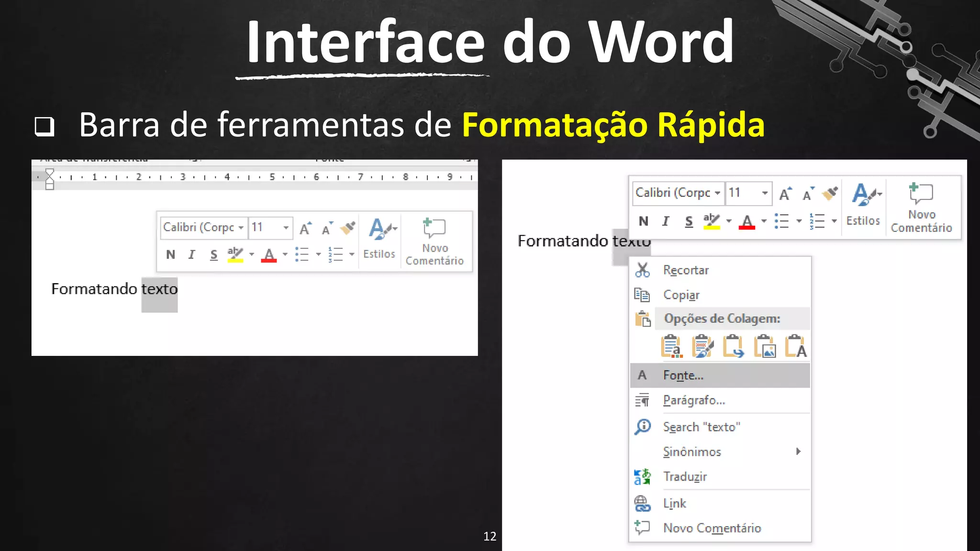The image size is (980, 551).
Task: Apply bullet list in left mini toolbar
Action: [x=302, y=254]
